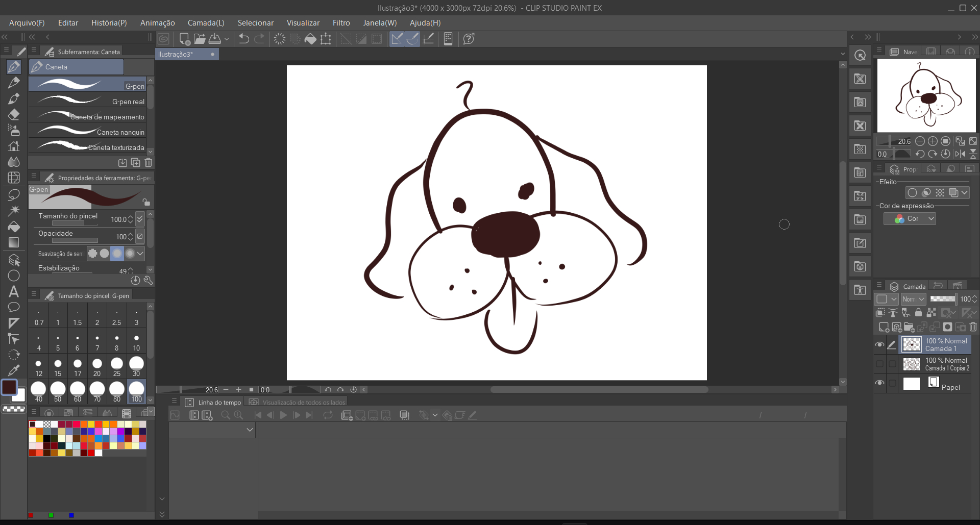Toggle Papel layer visibility

pyautogui.click(x=879, y=383)
